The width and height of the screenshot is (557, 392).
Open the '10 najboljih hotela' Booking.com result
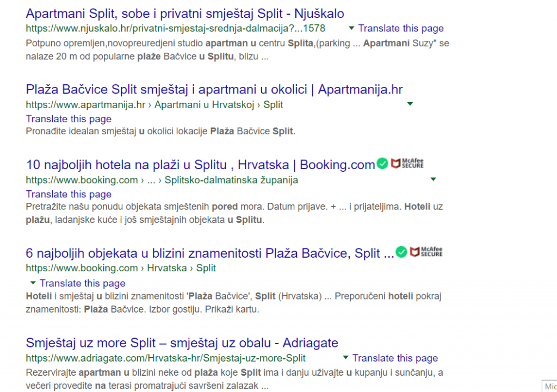pyautogui.click(x=200, y=164)
